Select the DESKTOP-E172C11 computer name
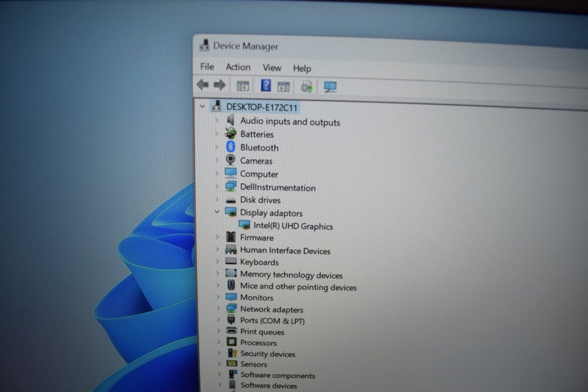The width and height of the screenshot is (588, 392). pos(262,107)
